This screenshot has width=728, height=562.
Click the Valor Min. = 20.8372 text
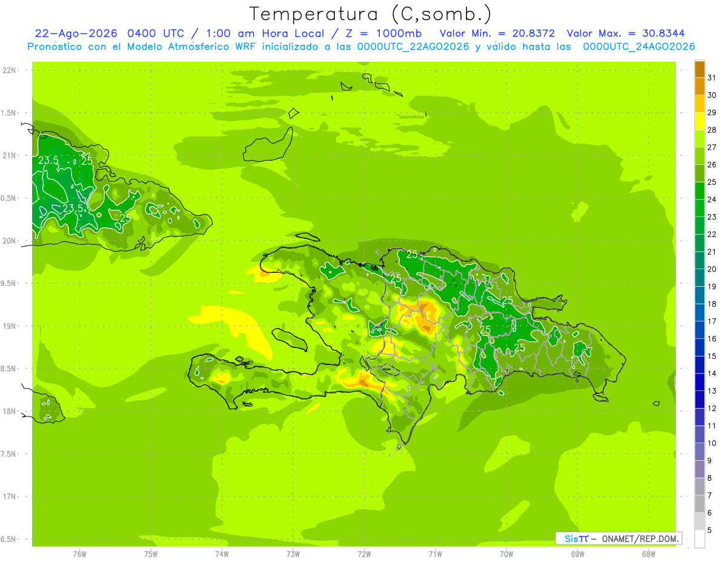[497, 33]
